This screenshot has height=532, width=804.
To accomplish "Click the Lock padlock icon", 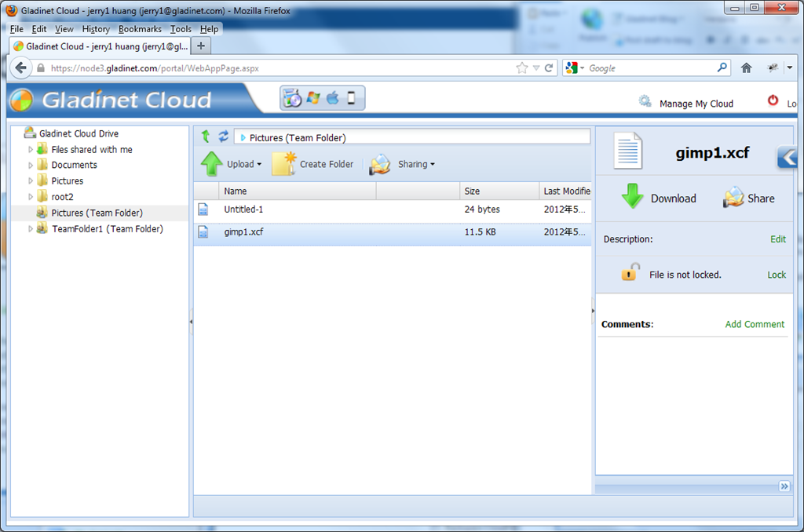I will pyautogui.click(x=630, y=272).
